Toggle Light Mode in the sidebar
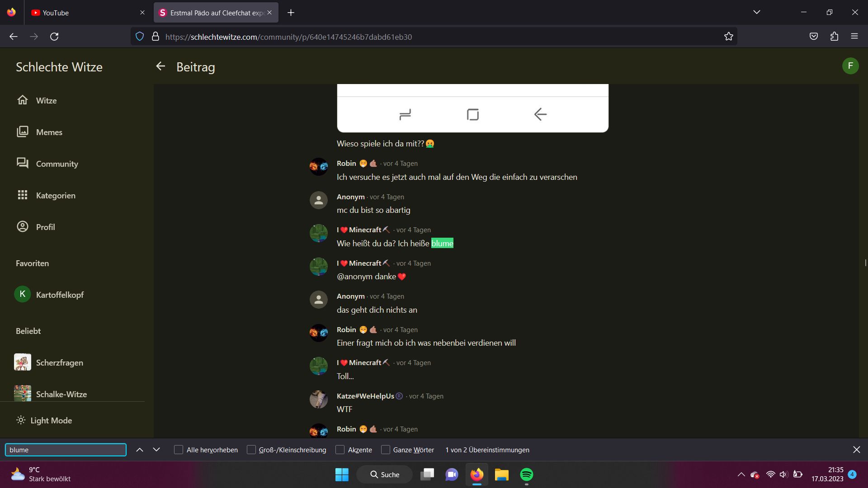 [x=44, y=420]
